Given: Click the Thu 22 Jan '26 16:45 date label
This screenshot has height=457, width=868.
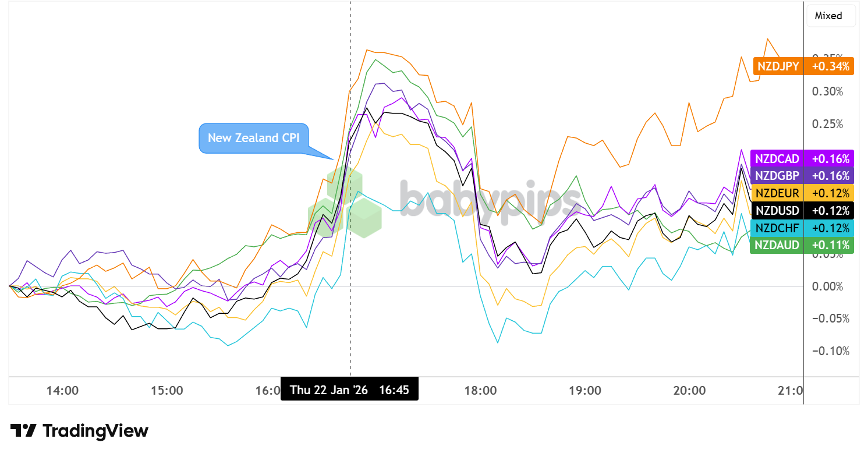Looking at the screenshot, I should coord(349,389).
